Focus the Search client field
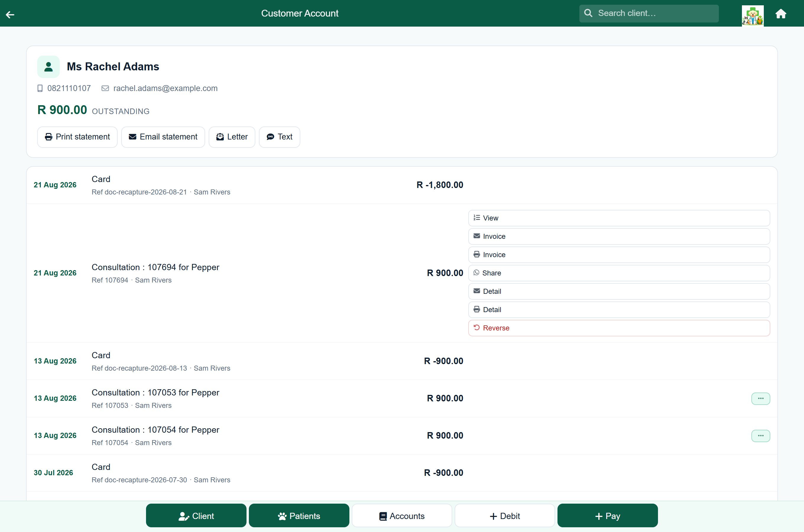The width and height of the screenshot is (804, 532). pyautogui.click(x=649, y=13)
